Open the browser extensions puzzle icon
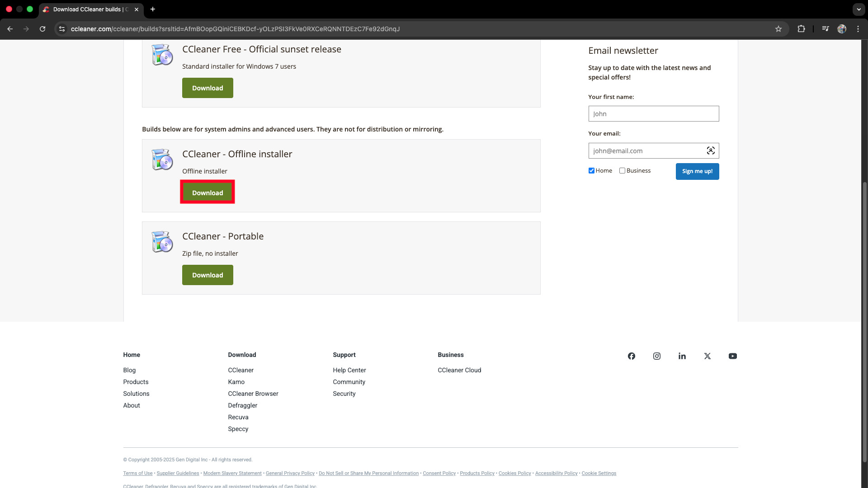The width and height of the screenshot is (868, 488). pos(802,28)
